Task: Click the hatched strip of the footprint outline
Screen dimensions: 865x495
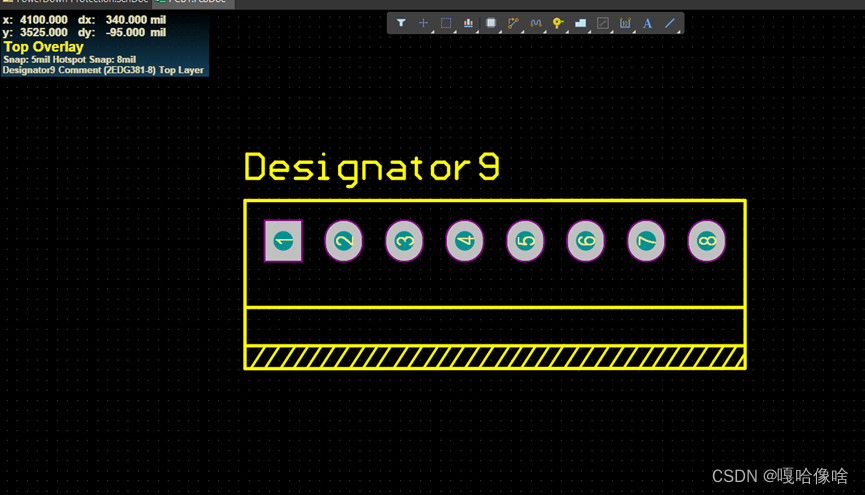Action: click(495, 357)
